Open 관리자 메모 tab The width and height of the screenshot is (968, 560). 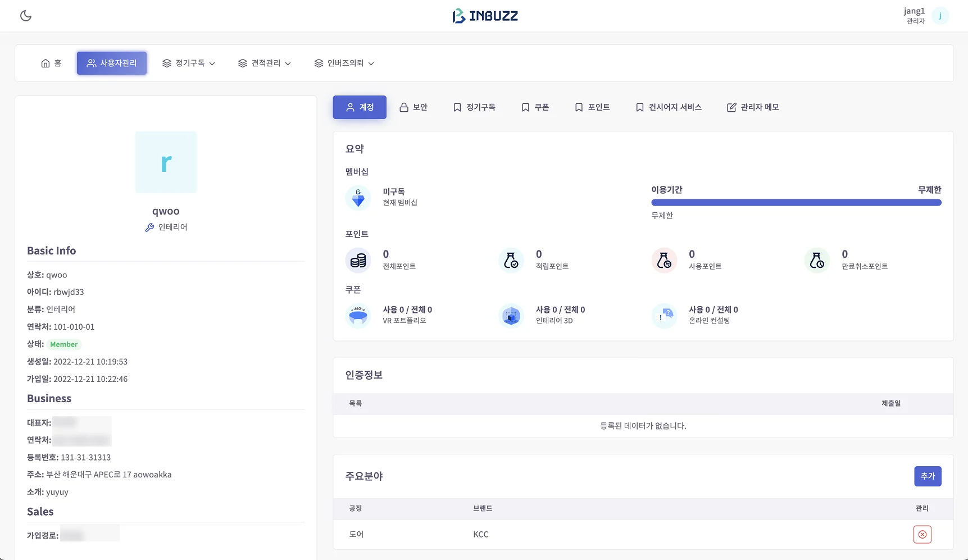point(753,107)
